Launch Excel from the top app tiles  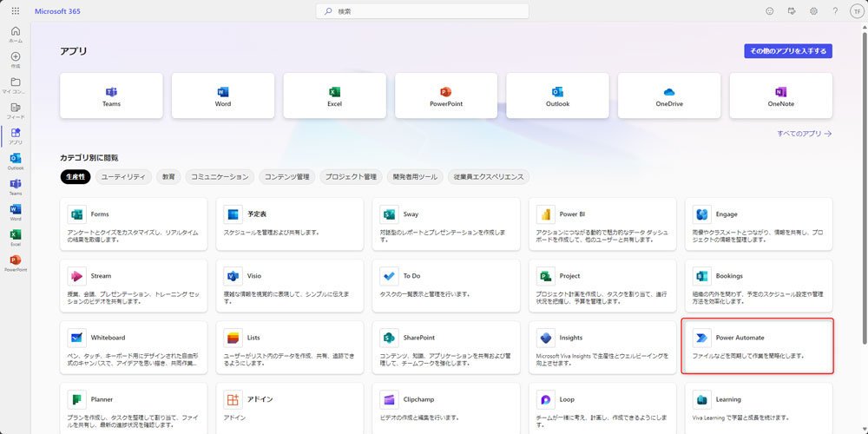click(x=334, y=95)
